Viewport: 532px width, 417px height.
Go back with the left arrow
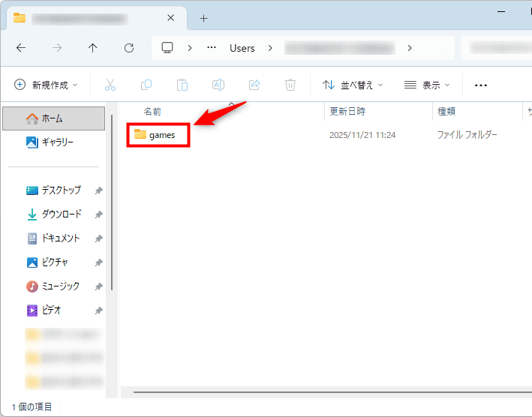point(21,48)
